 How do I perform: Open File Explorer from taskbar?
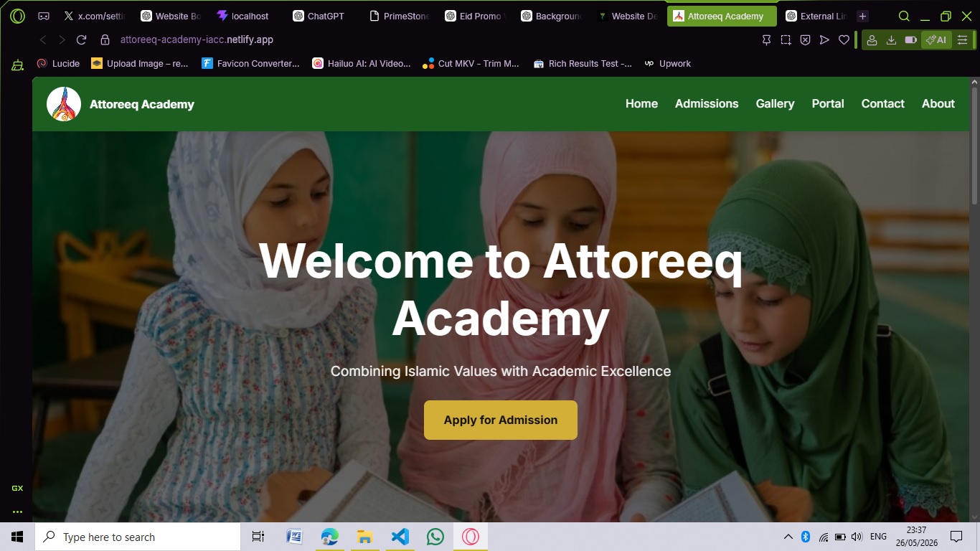pyautogui.click(x=364, y=537)
